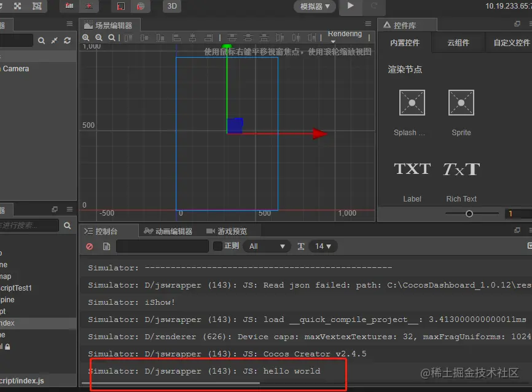Align selected nodes to right
Screen dimensions: 532x392
(x=208, y=37)
